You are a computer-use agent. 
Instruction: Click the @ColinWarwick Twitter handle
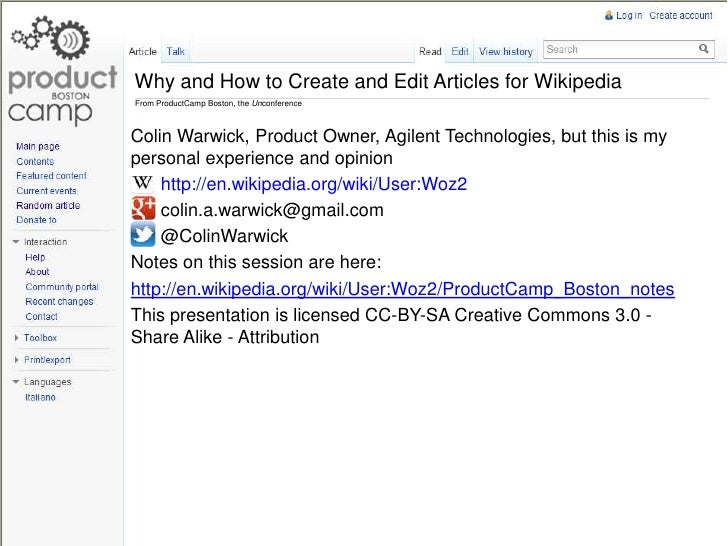tap(224, 236)
